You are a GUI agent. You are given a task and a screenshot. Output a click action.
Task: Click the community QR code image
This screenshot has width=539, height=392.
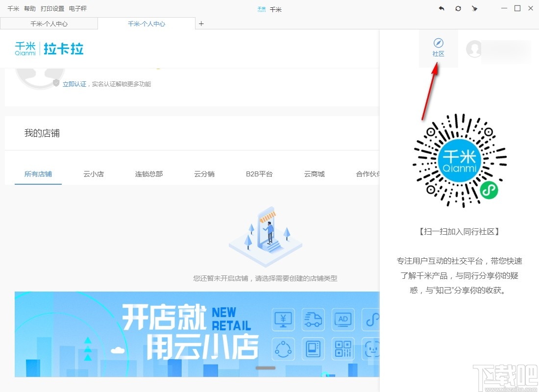coord(460,160)
